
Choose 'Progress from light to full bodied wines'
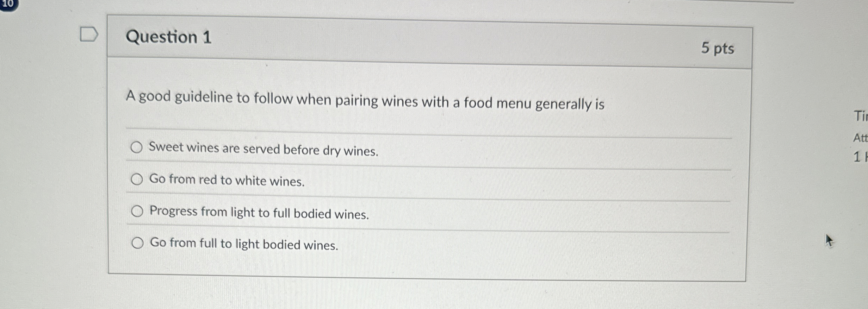click(x=137, y=211)
